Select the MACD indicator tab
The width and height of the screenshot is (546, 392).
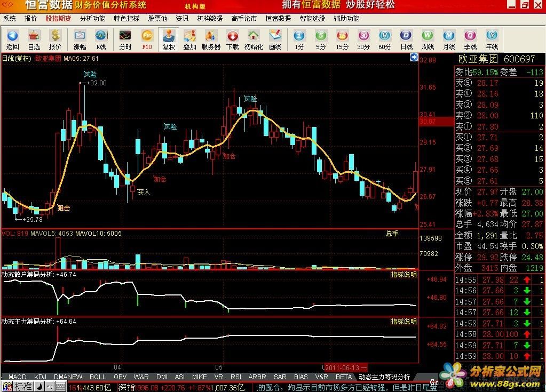[18, 377]
